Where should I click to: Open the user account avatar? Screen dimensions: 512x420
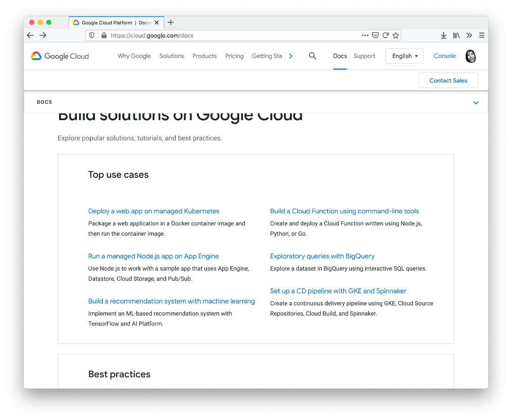tap(471, 56)
